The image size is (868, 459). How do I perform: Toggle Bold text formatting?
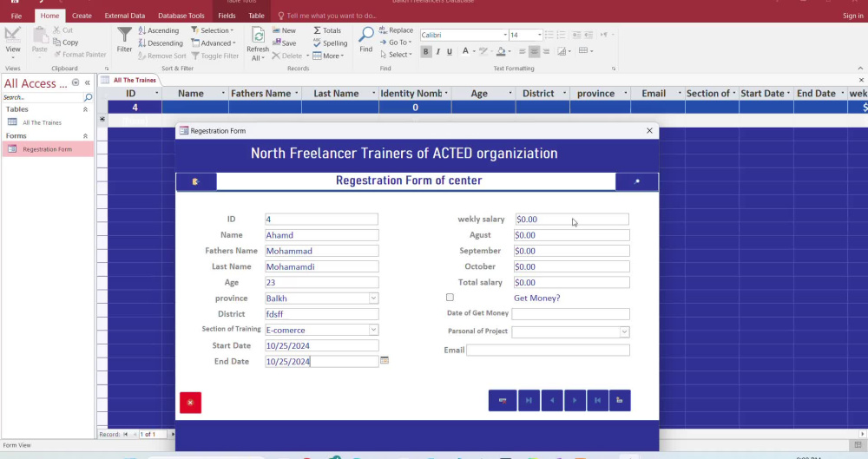[x=425, y=51]
